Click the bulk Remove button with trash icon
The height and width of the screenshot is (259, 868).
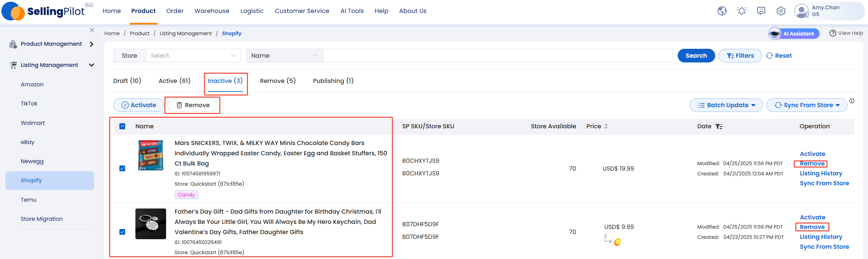tap(193, 105)
